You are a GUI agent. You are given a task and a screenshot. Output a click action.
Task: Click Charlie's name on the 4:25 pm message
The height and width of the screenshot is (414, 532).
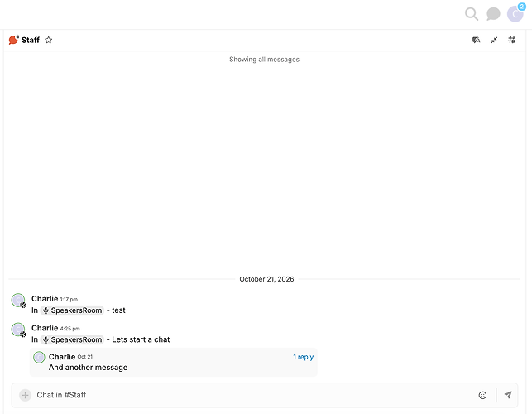[45, 328]
